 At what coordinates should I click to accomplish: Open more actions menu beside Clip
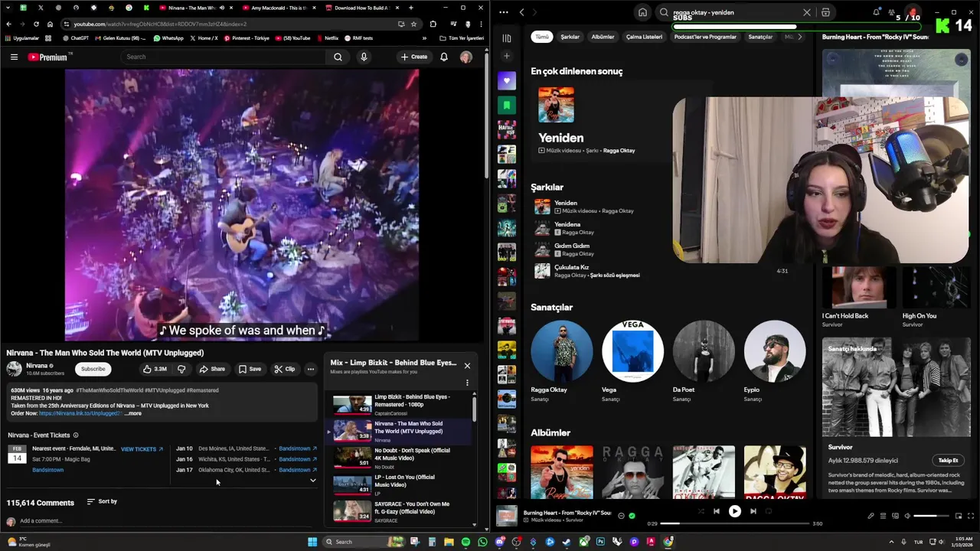click(310, 369)
